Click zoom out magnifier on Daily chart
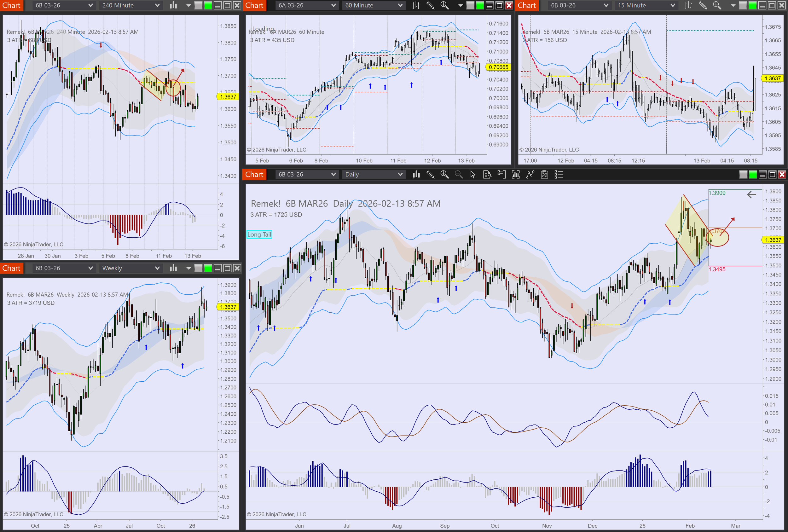Image resolution: width=788 pixels, height=532 pixels. [458, 174]
